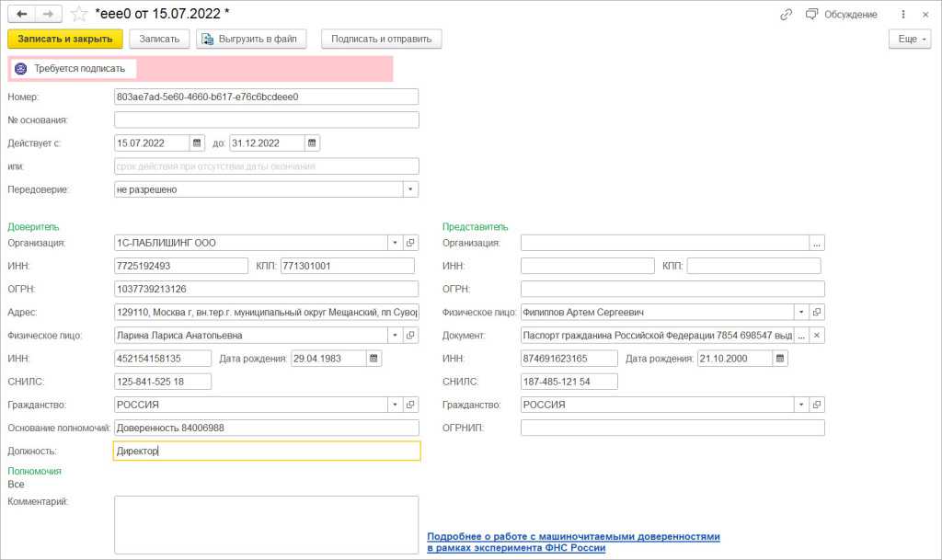Open the Еще menu
This screenshot has height=560, width=942.
[910, 39]
